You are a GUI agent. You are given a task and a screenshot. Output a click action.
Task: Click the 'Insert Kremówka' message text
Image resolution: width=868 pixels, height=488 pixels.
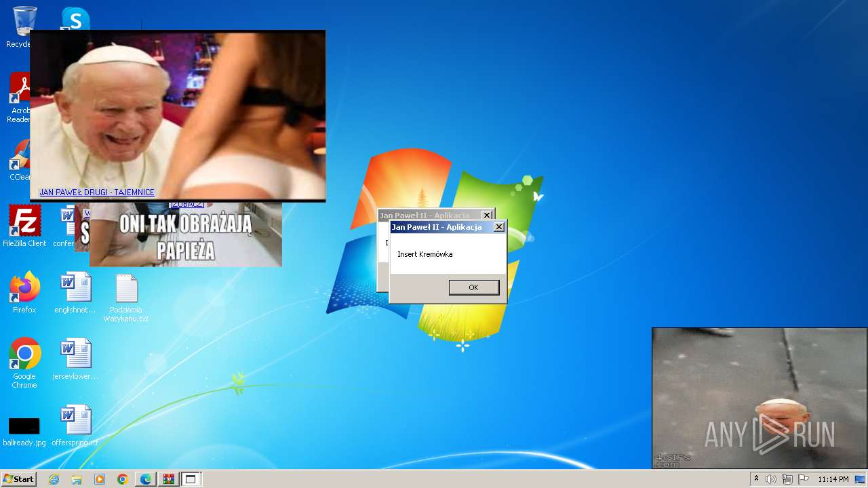coord(425,254)
